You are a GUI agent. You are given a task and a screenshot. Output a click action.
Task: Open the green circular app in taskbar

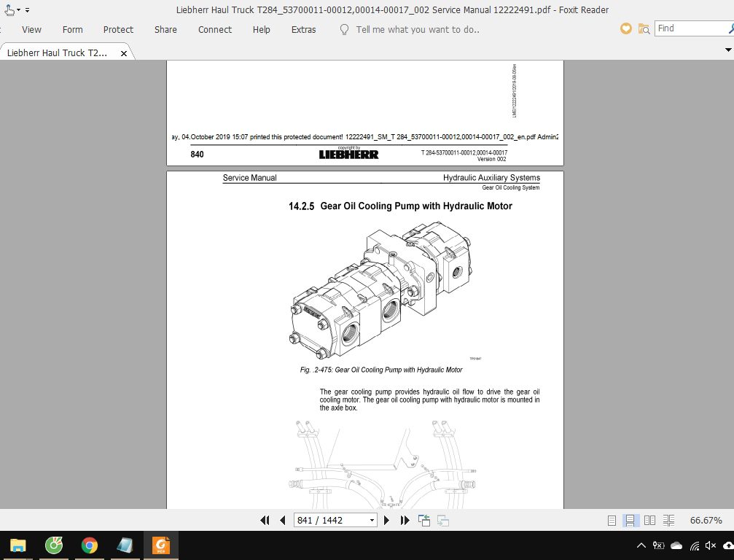(x=54, y=545)
